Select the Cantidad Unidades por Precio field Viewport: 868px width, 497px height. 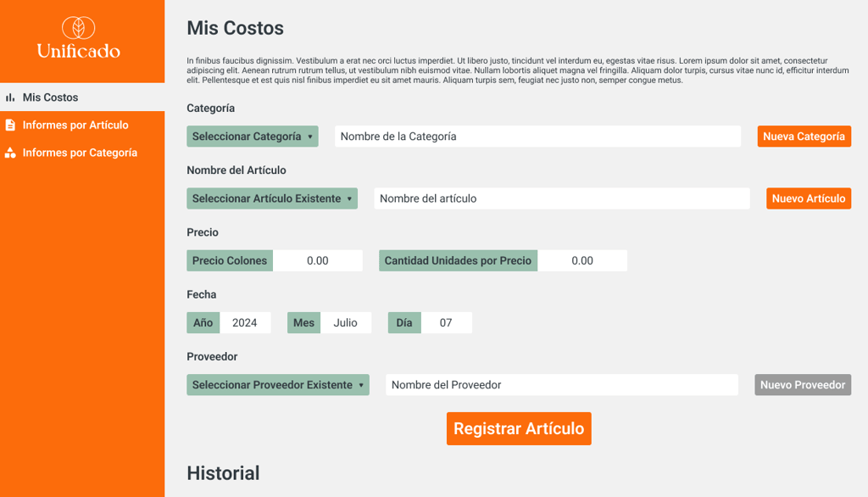click(582, 260)
